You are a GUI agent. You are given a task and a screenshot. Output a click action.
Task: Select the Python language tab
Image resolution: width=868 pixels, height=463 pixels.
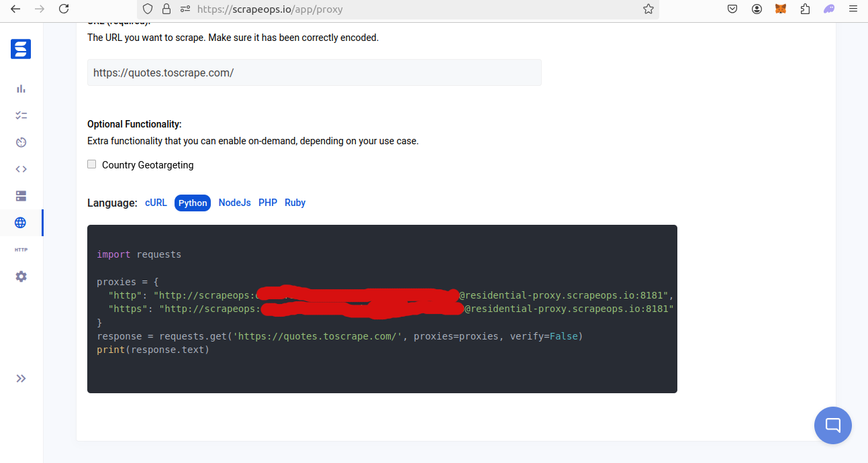click(x=193, y=203)
